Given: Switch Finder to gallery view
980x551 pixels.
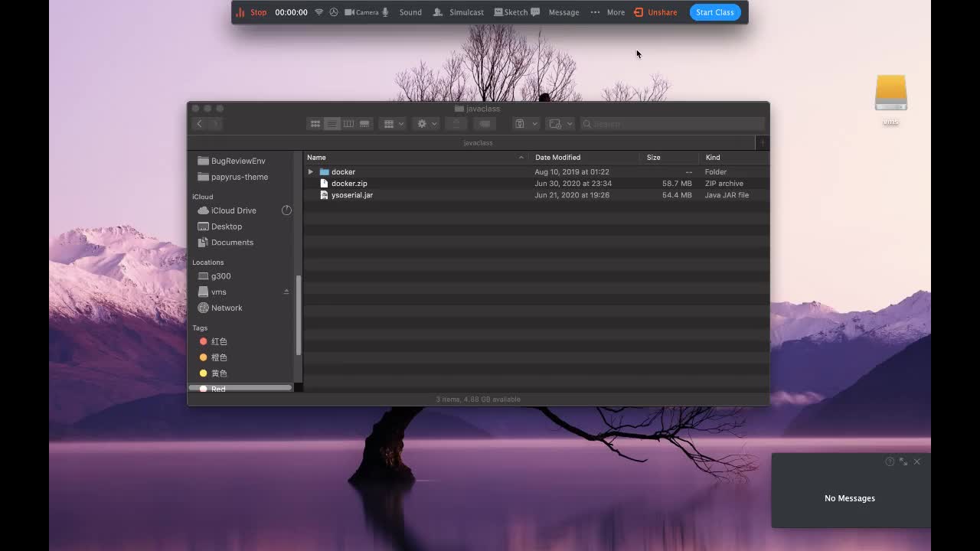Looking at the screenshot, I should (x=365, y=124).
